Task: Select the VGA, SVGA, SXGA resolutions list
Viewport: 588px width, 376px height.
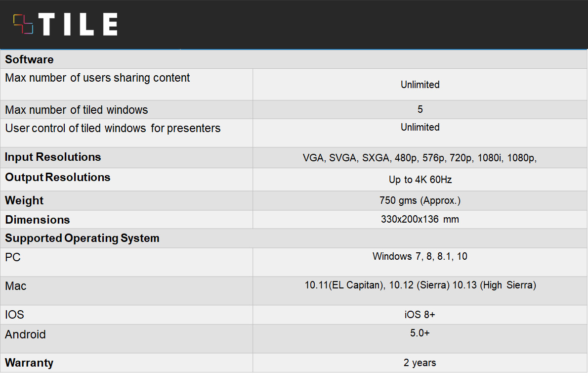Action: 420,158
